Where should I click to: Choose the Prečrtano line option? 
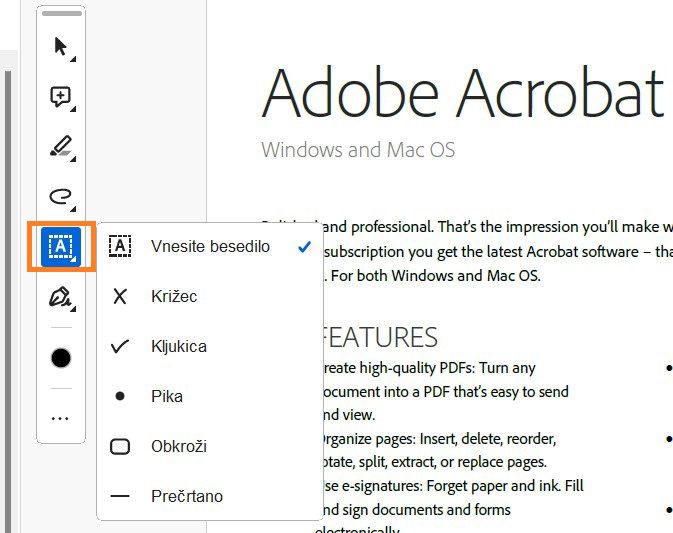(x=186, y=496)
